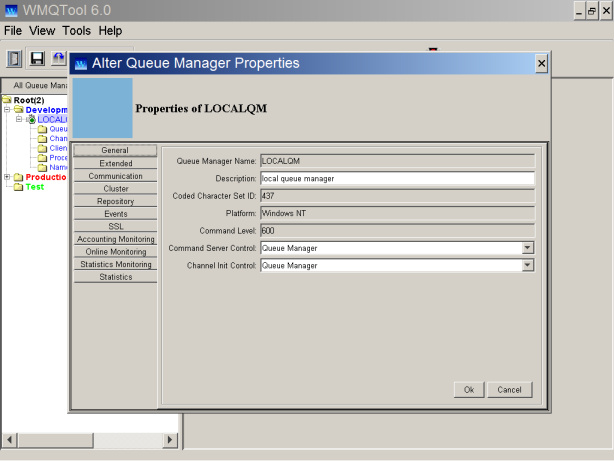
Task: Click the Client folder icon in tree
Action: pos(42,148)
